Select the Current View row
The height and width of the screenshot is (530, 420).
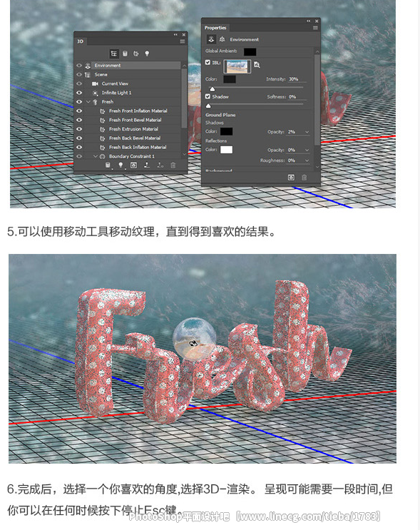pos(128,83)
